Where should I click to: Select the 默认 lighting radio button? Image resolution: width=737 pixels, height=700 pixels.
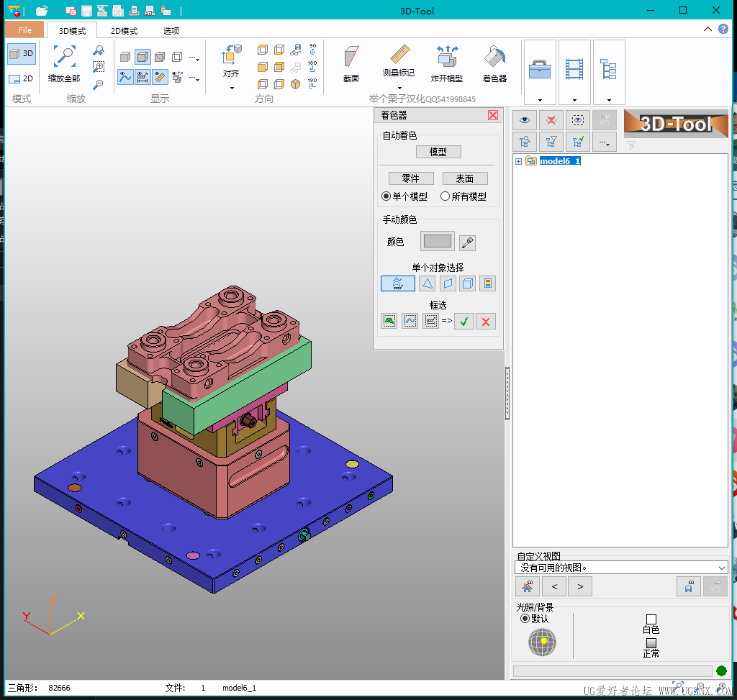coord(525,619)
